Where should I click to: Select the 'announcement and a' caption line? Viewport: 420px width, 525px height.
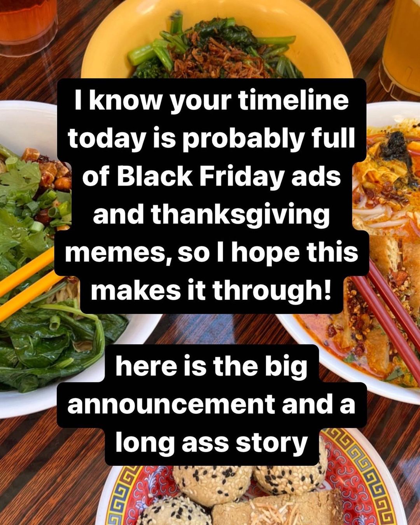pos(212,404)
